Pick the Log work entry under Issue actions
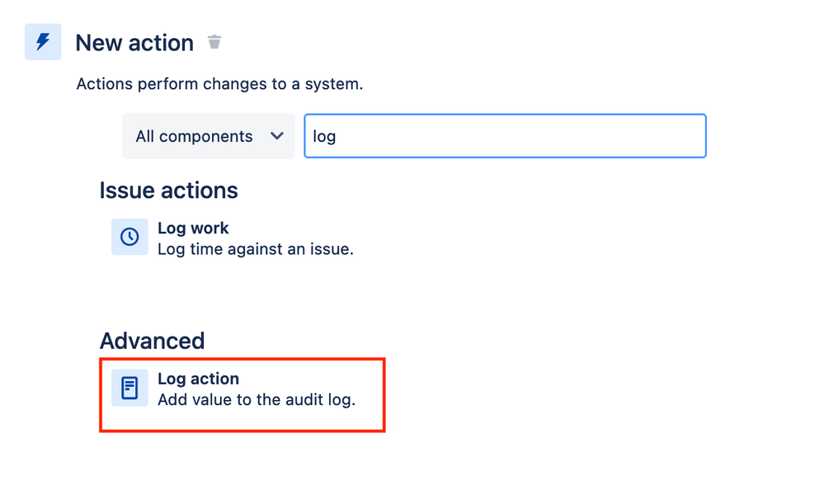 pyautogui.click(x=233, y=237)
